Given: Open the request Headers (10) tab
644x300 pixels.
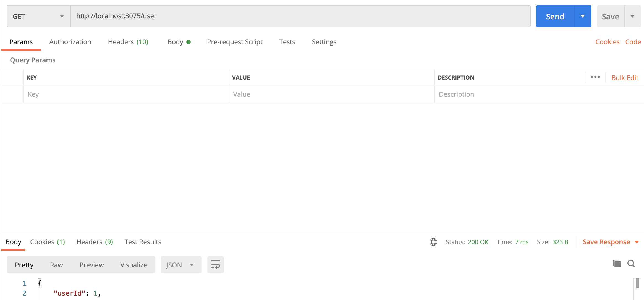Looking at the screenshot, I should (x=128, y=42).
